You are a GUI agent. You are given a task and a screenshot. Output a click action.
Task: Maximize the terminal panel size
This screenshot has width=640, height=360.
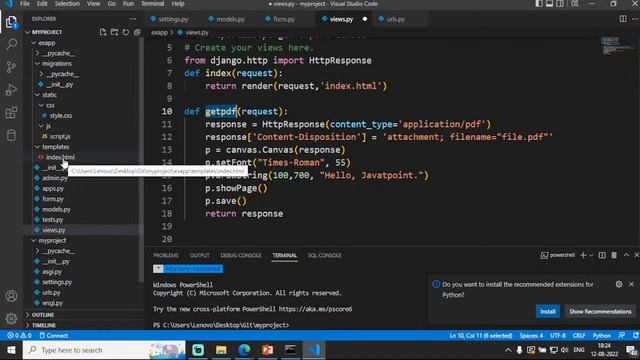click(626, 255)
